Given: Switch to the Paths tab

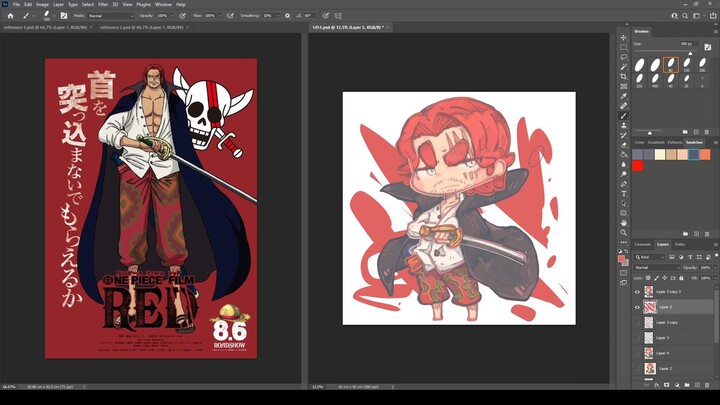Looking at the screenshot, I should 680,244.
